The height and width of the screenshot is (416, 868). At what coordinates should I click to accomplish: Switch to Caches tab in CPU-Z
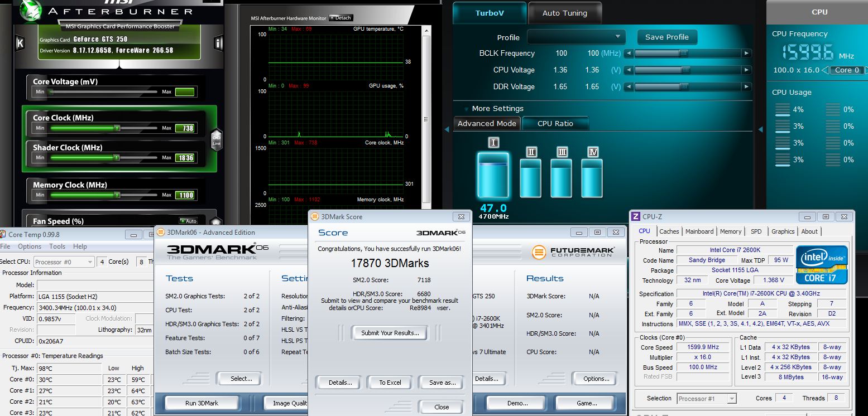pos(669,231)
